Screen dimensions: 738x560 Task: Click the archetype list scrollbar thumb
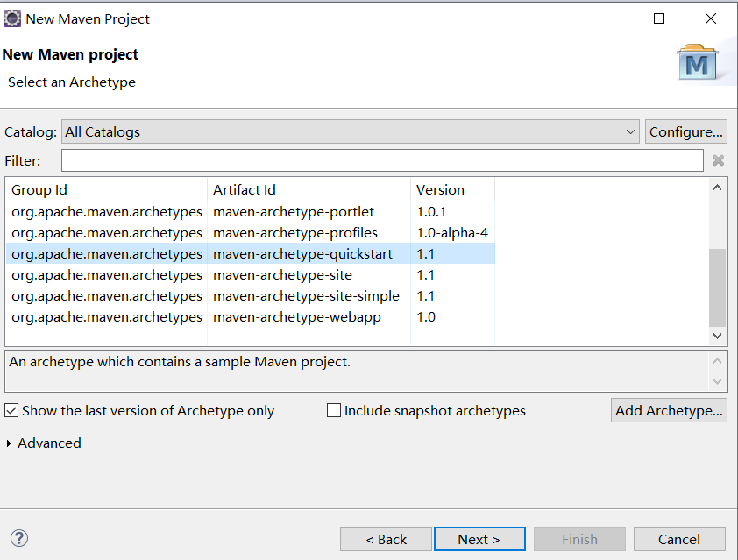pos(717,287)
